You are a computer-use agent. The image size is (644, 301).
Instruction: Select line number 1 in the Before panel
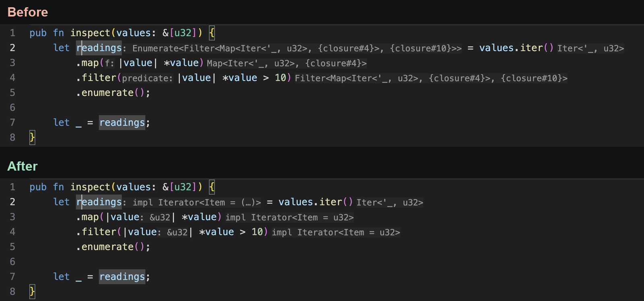[12, 33]
